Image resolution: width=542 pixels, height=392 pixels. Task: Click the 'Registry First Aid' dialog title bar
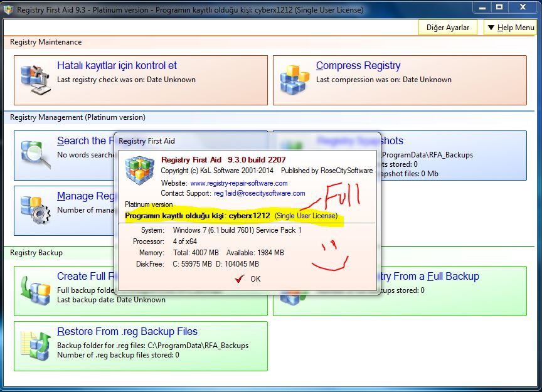pos(247,141)
